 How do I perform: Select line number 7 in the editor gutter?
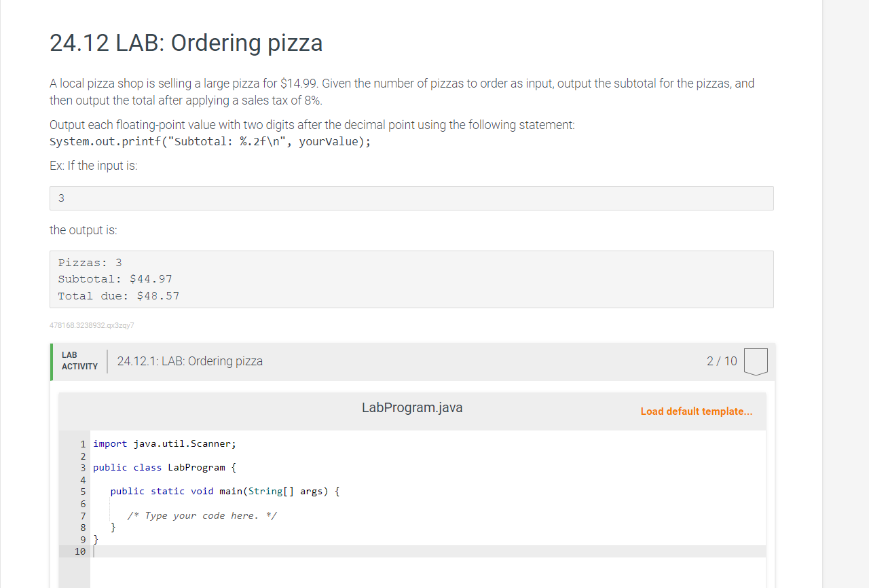click(83, 516)
